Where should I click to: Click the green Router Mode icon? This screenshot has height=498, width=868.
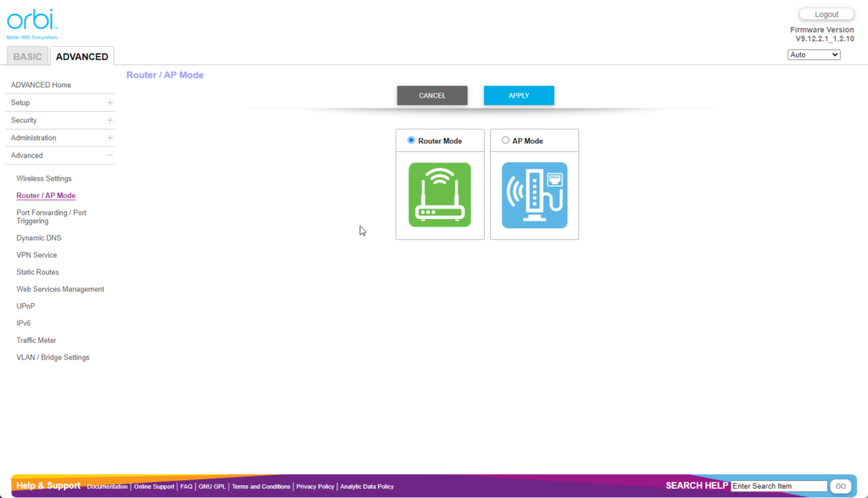pos(439,195)
